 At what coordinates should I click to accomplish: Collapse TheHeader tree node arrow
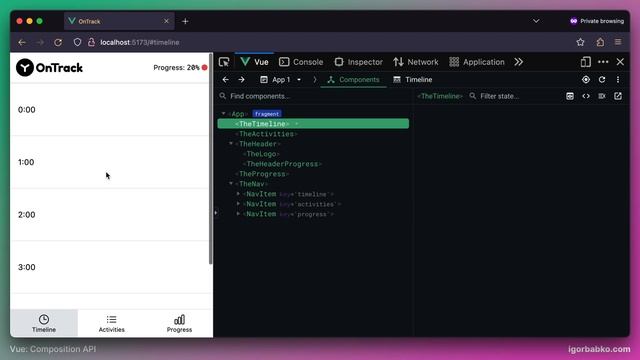point(231,144)
